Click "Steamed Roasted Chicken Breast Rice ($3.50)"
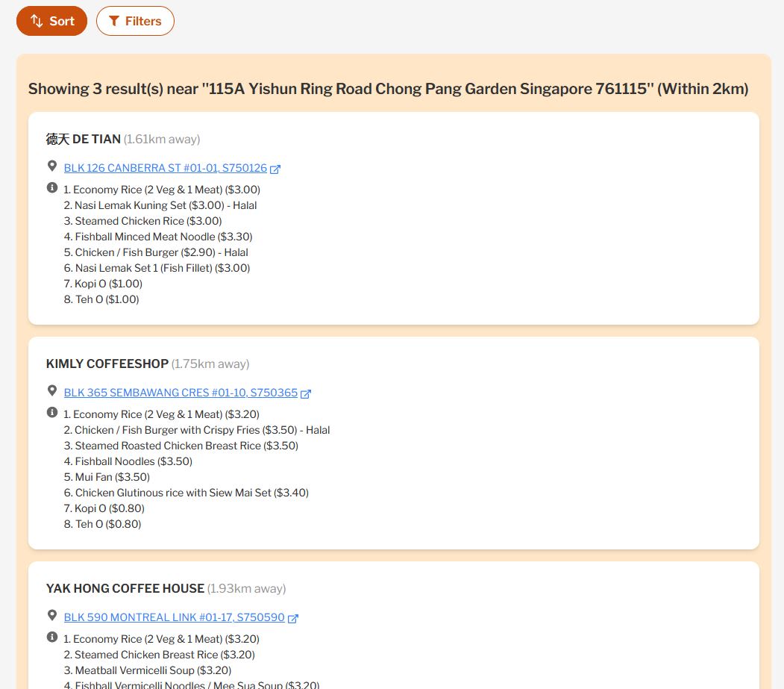 pyautogui.click(x=181, y=446)
